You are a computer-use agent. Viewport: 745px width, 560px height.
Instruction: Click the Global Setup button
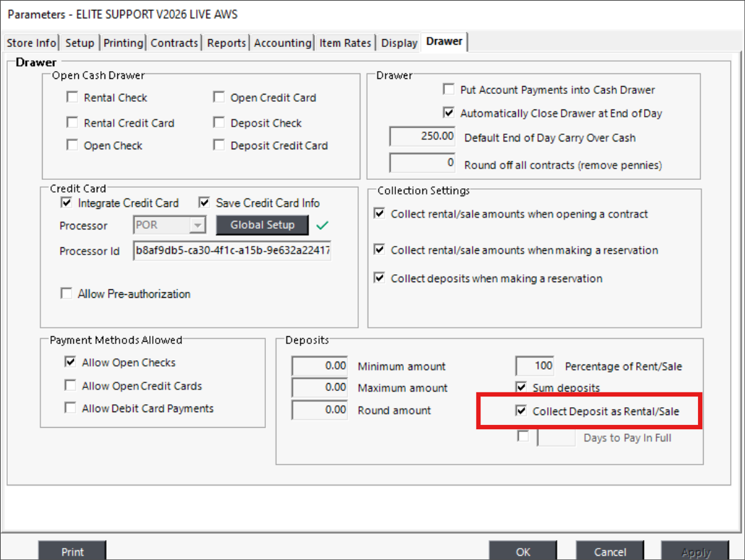262,225
